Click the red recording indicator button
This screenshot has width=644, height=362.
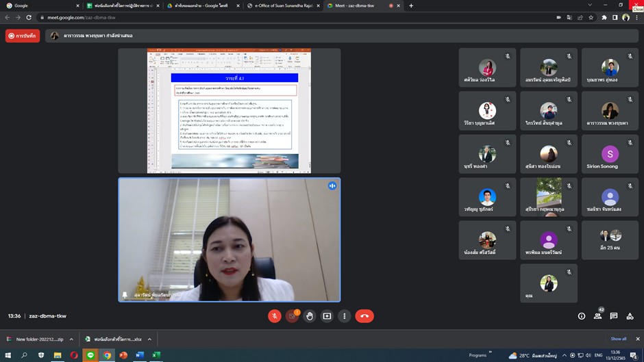[x=23, y=36]
